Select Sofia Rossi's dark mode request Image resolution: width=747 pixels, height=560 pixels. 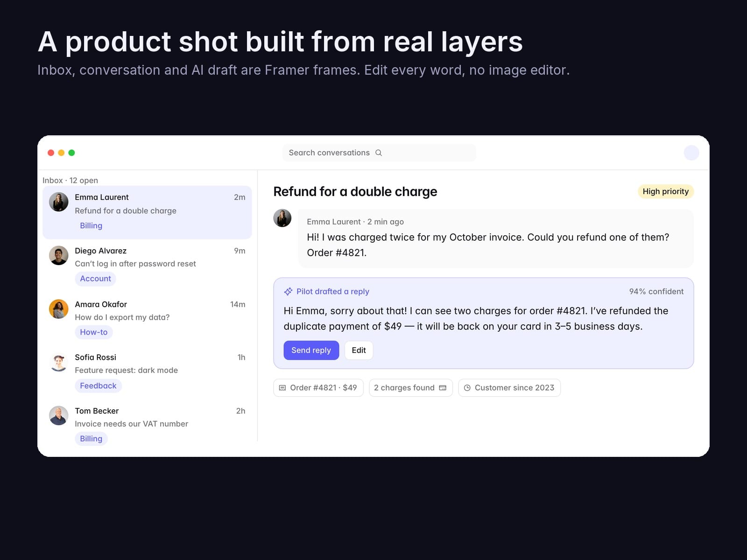pyautogui.click(x=147, y=372)
